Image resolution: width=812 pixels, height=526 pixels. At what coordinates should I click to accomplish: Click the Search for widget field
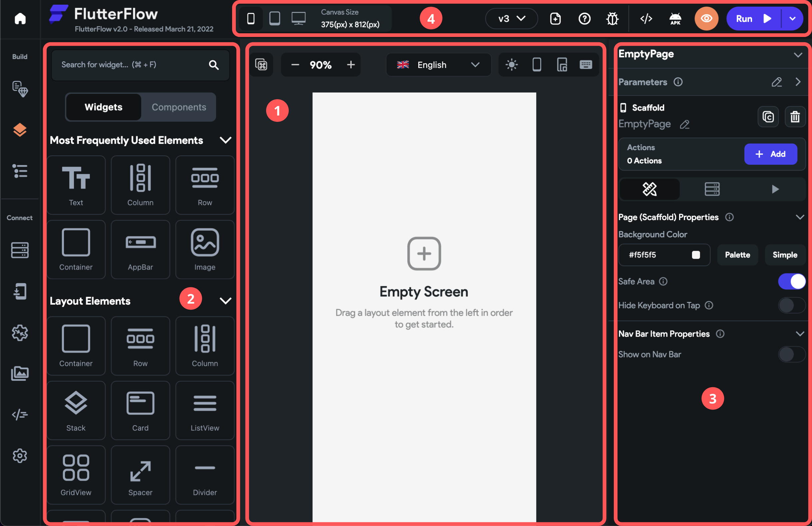click(140, 65)
